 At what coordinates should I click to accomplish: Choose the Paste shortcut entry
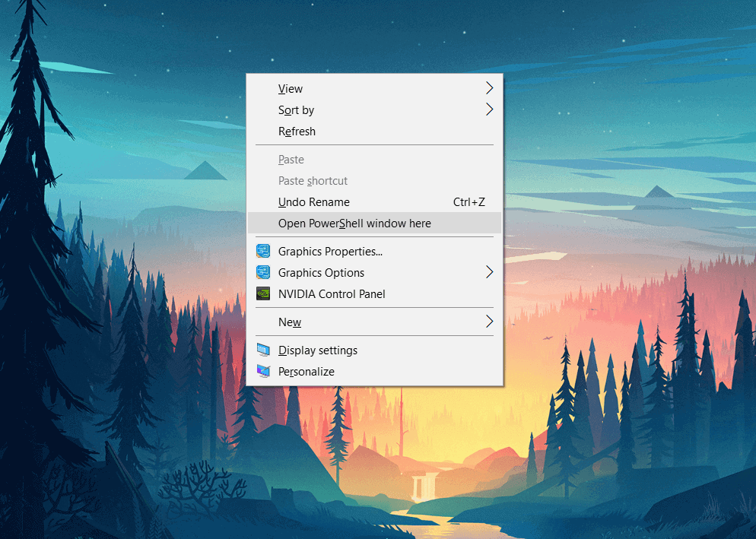pos(374,181)
